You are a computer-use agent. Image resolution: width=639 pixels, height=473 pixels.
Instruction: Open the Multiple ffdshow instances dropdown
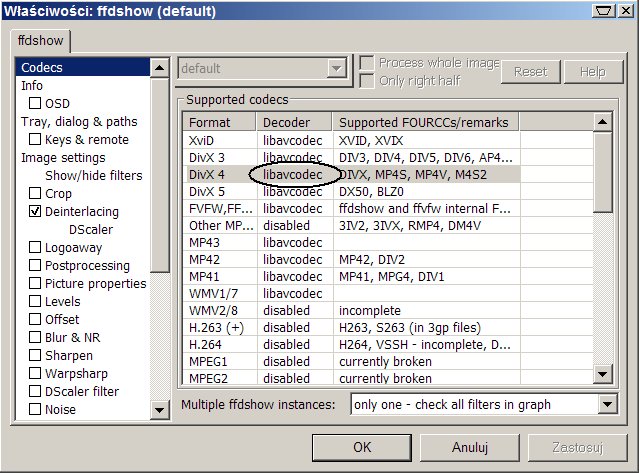coord(606,405)
